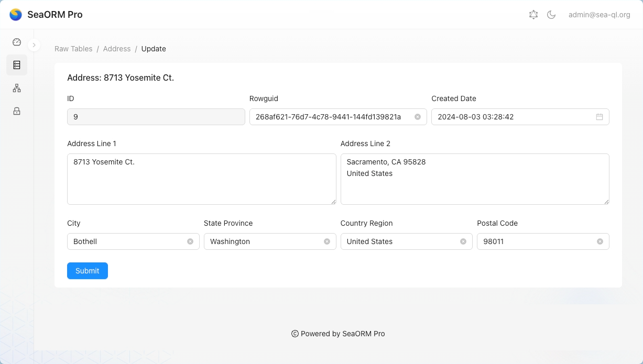Image resolution: width=643 pixels, height=364 pixels.
Task: Open the Created Date calendar picker
Action: tap(600, 117)
